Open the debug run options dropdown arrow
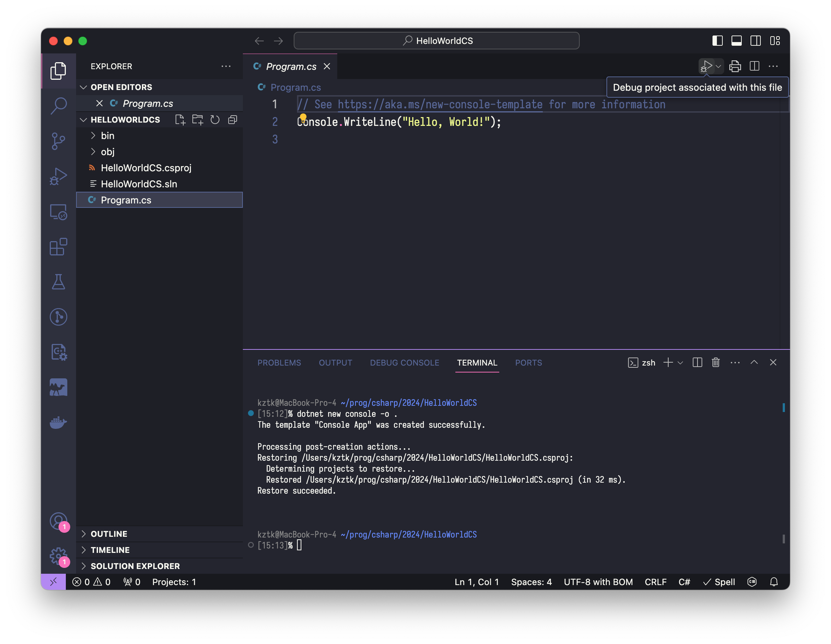This screenshot has width=831, height=644. (718, 66)
